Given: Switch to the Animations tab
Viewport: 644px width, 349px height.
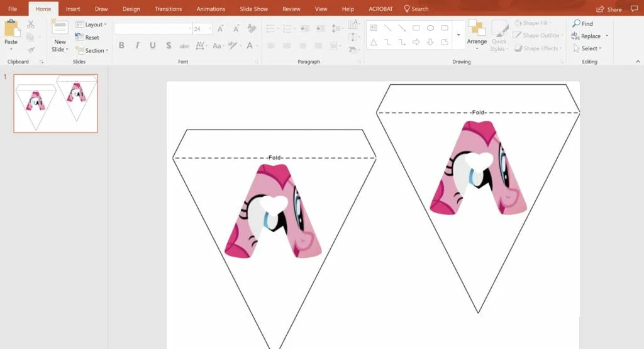Looking at the screenshot, I should click(x=211, y=9).
